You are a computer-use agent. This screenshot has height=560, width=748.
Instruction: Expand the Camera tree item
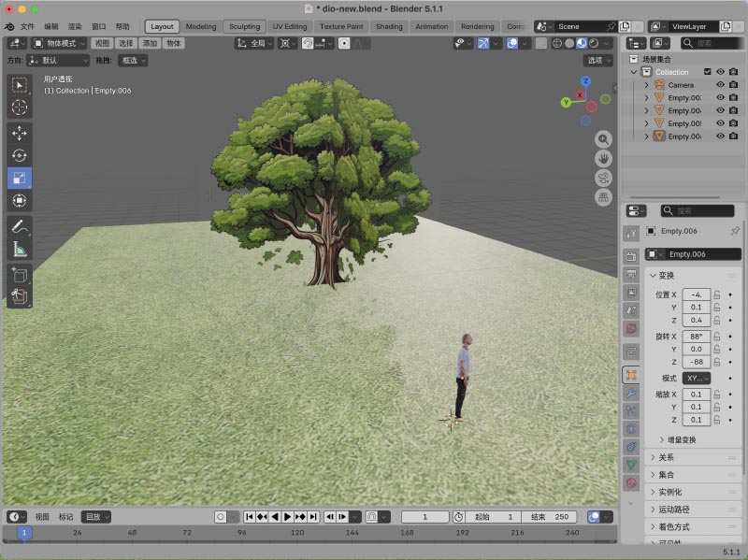coord(646,85)
